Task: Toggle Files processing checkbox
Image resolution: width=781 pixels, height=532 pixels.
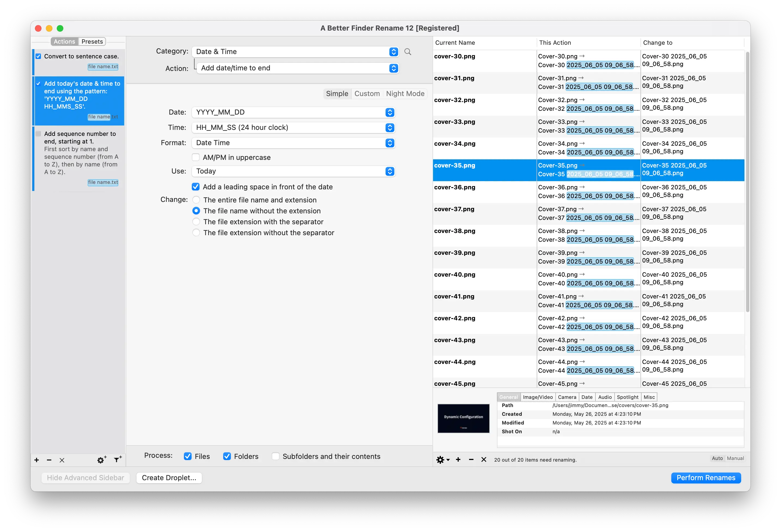Action: [x=188, y=456]
